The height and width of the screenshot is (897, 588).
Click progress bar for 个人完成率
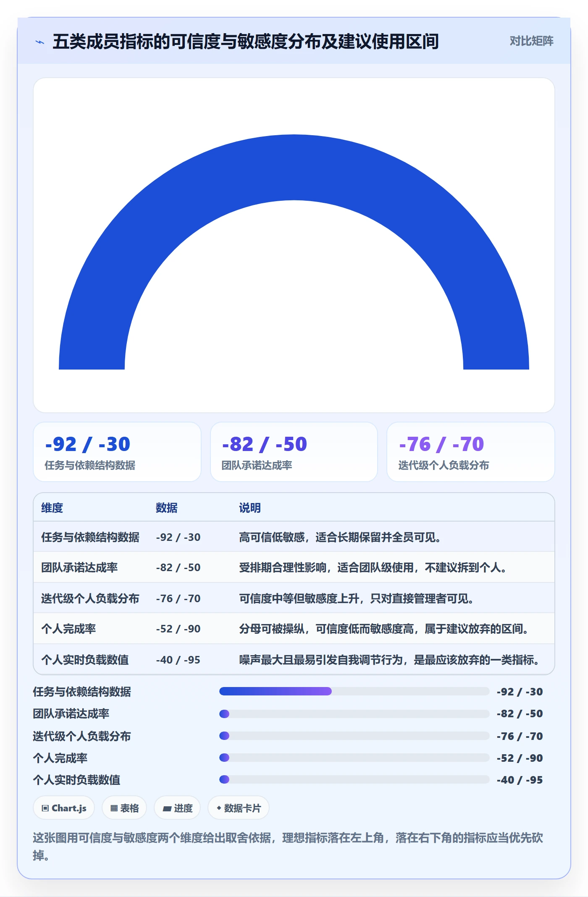(x=354, y=758)
